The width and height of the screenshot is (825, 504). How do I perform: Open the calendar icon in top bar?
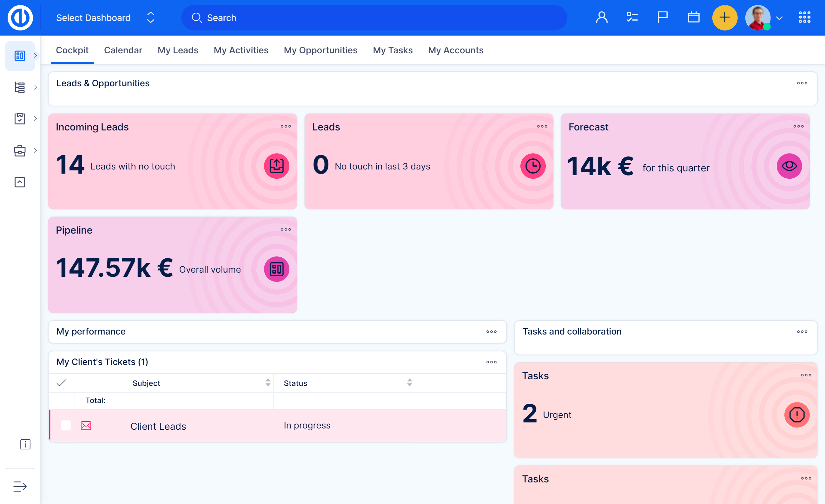(693, 17)
